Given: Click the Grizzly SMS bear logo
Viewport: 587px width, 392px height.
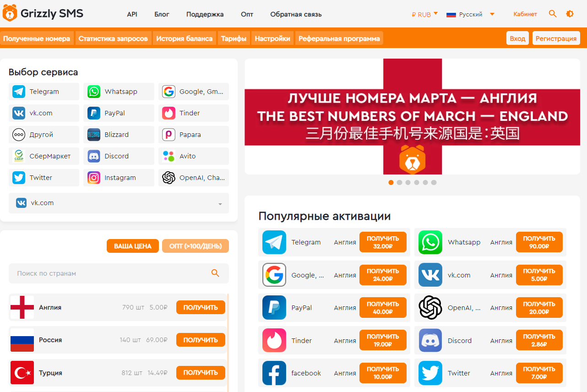Looking at the screenshot, I should 9,13.
